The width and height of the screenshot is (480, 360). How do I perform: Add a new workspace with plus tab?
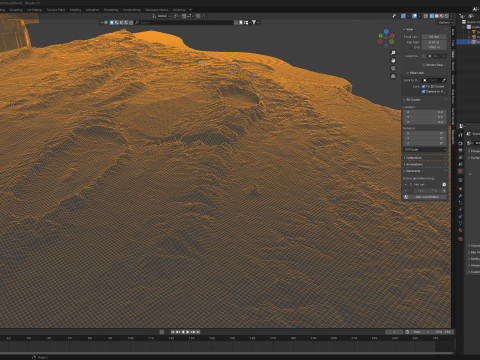(x=191, y=10)
